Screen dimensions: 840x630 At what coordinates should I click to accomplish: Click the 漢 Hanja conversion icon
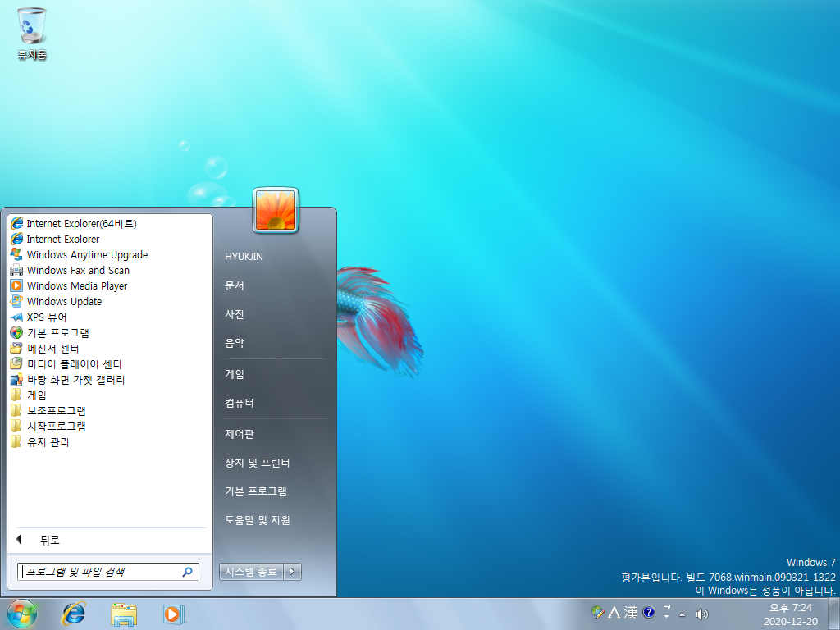[x=631, y=612]
